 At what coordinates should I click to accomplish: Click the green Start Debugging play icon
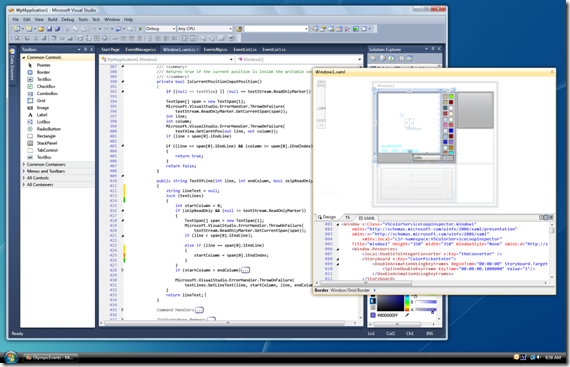click(140, 29)
